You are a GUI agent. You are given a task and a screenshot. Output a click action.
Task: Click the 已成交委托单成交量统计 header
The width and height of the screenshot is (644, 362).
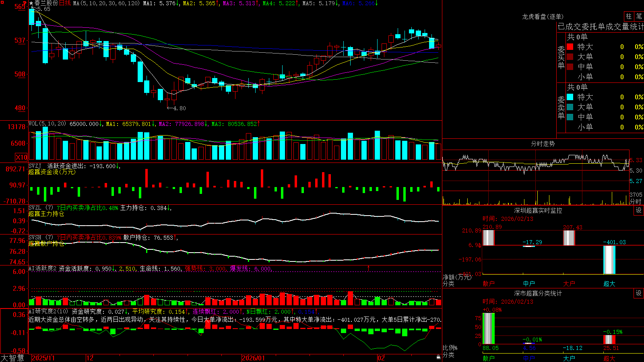601,27
